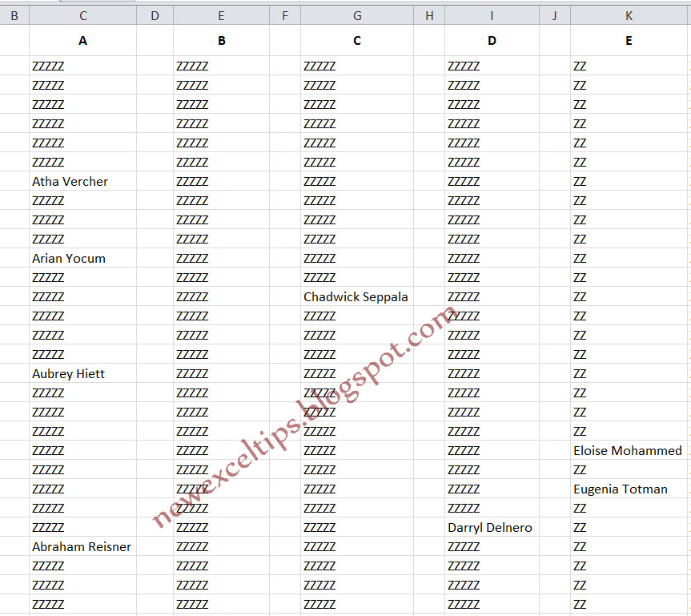Click the bold heading cell 'E'
The height and width of the screenshot is (616, 691).
[x=629, y=41]
